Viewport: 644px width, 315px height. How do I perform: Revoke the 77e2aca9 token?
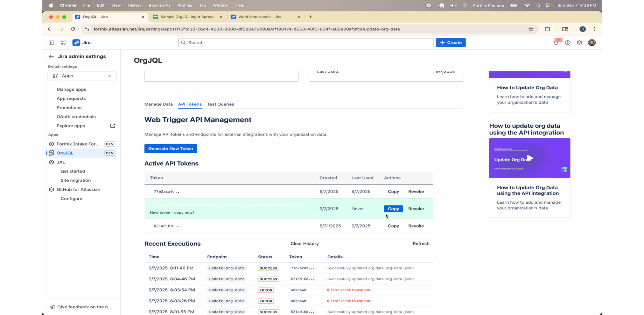click(x=416, y=191)
